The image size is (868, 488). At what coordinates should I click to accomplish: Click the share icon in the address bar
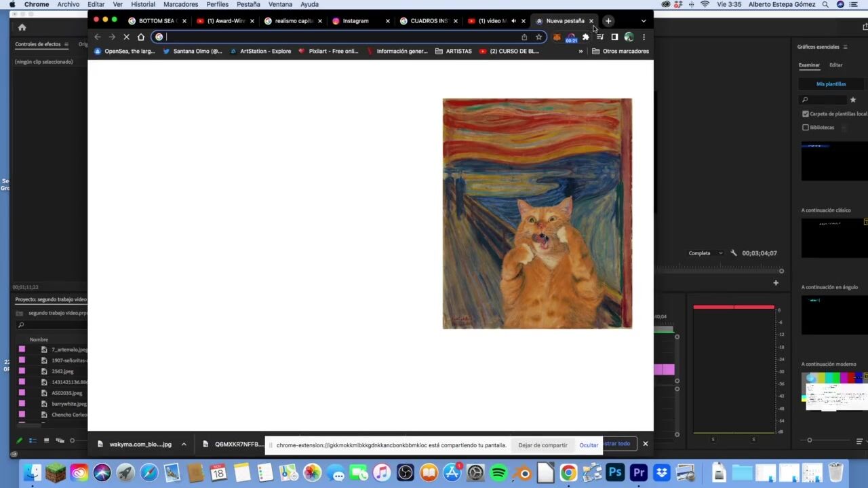click(x=524, y=37)
